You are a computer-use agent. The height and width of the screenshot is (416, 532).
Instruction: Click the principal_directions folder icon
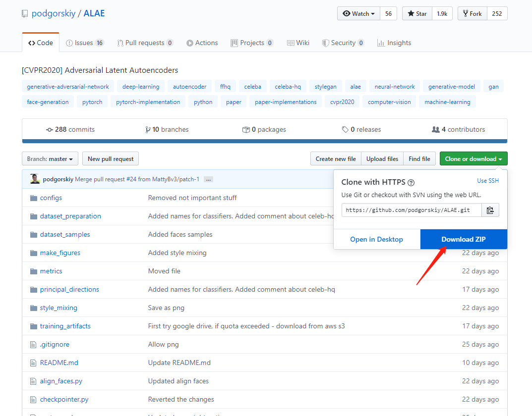[34, 289]
